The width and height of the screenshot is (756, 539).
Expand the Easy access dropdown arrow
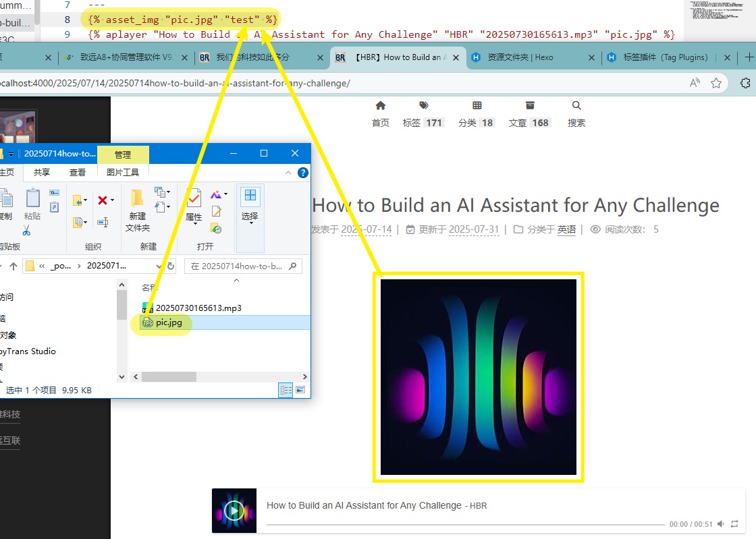click(168, 207)
